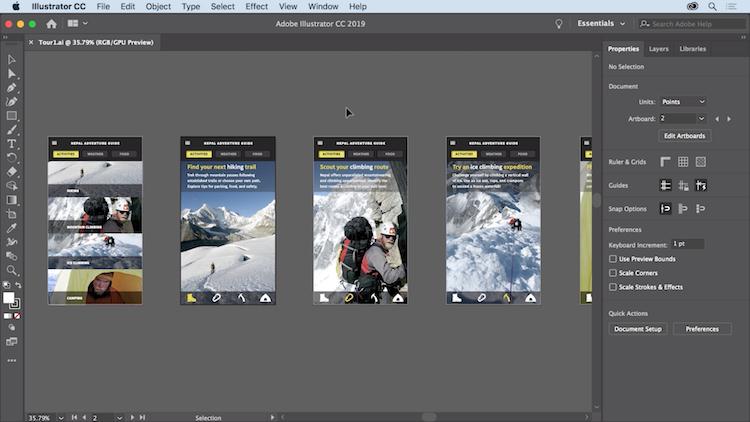
Task: Select the Type tool
Action: pos(12,143)
